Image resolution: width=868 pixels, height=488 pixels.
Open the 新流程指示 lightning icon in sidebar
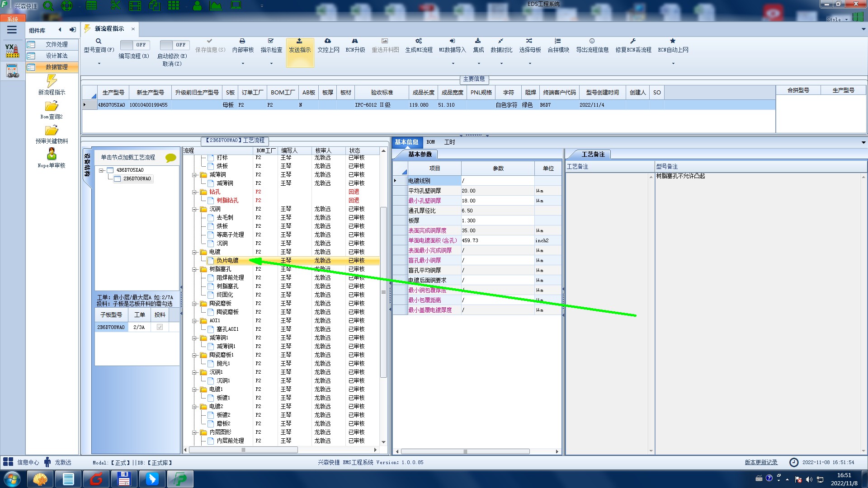52,81
